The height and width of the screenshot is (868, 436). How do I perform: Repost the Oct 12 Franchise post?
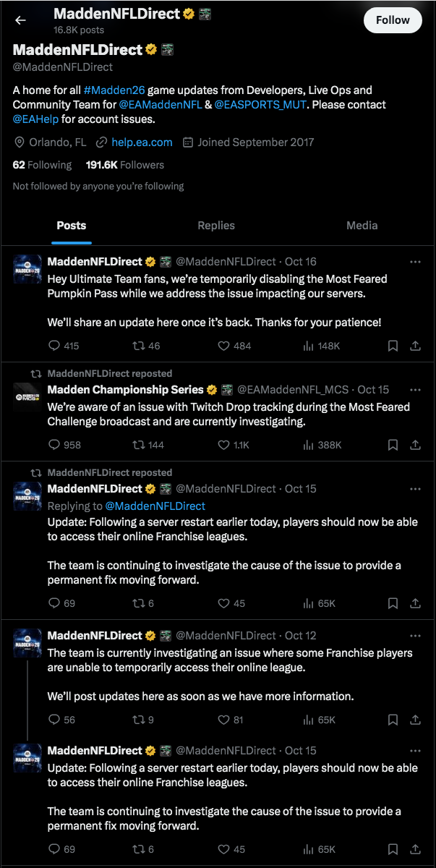[x=137, y=720]
